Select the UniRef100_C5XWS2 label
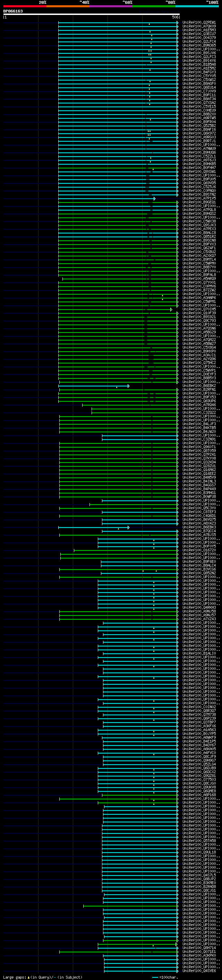The width and height of the screenshot is (222, 980). coord(199,80)
